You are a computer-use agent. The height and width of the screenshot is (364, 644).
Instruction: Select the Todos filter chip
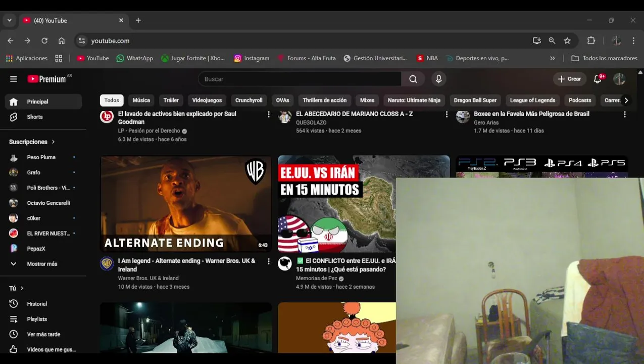point(112,100)
